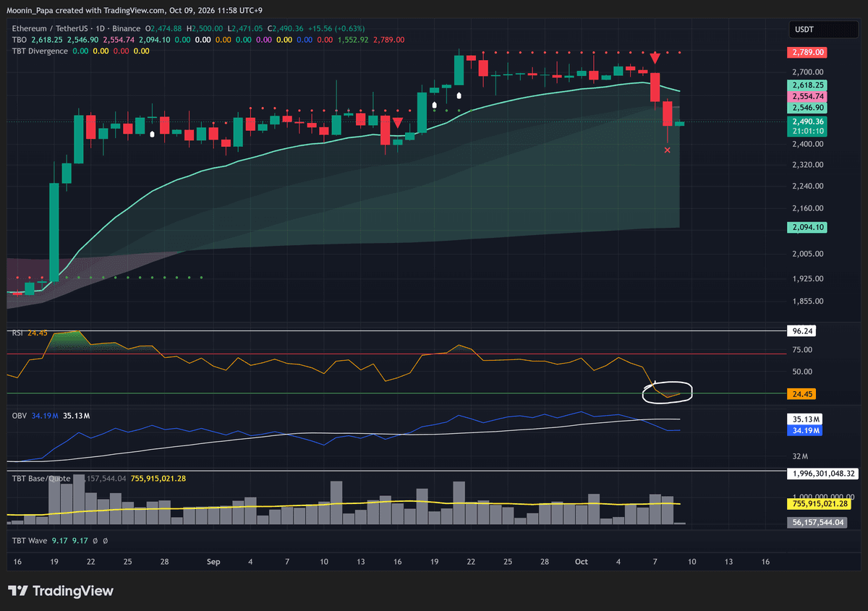Click the tall green breakout candle on August 19
The image size is (868, 611).
(x=54, y=231)
